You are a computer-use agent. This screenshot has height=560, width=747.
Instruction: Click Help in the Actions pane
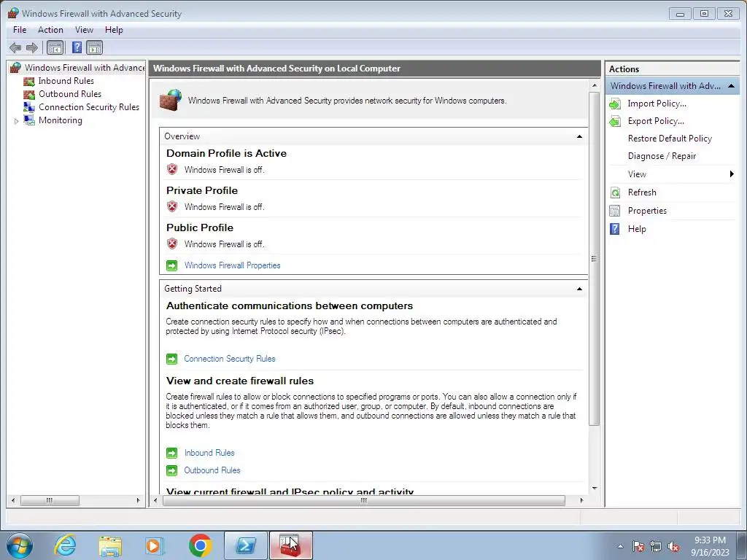tap(636, 229)
